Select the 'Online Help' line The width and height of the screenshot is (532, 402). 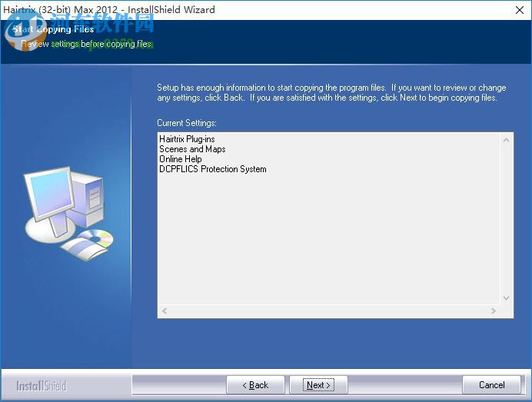point(181,159)
